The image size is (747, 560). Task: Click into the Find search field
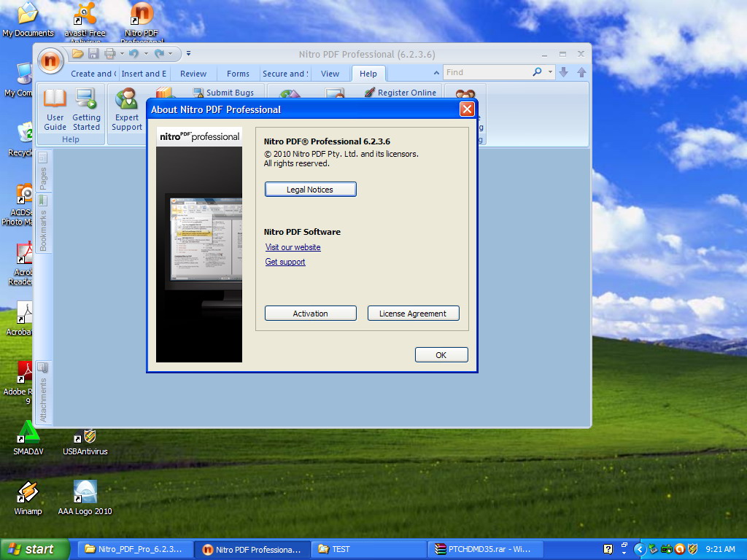point(487,72)
